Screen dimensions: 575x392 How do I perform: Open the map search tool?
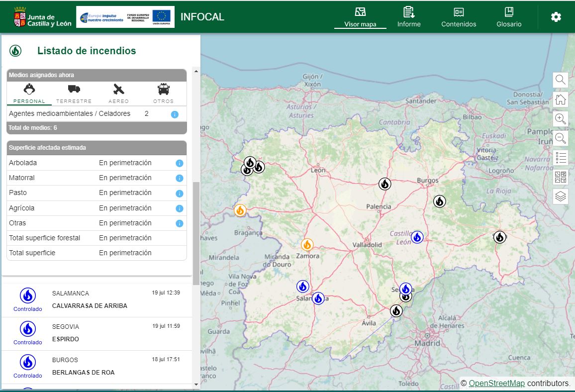(x=561, y=80)
